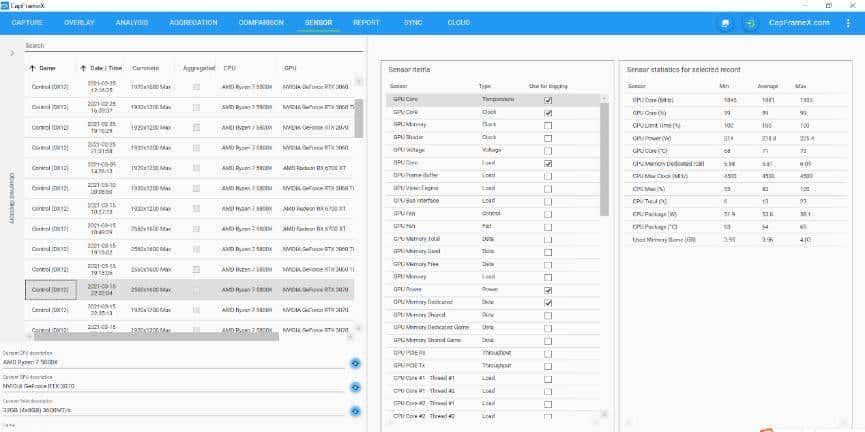Click the Average column header in statistics

coord(770,86)
